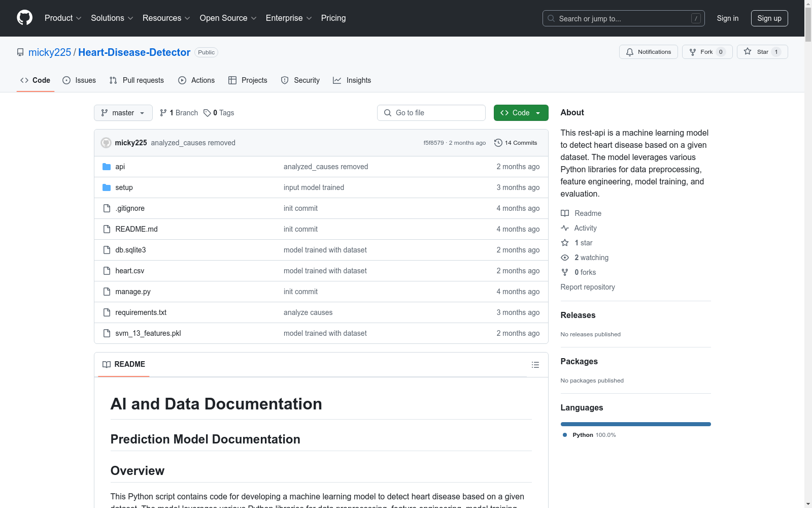Click the repository icon beside micky225

pyautogui.click(x=20, y=52)
